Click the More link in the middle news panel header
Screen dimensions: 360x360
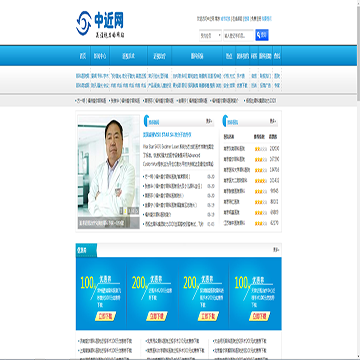pos(209,121)
